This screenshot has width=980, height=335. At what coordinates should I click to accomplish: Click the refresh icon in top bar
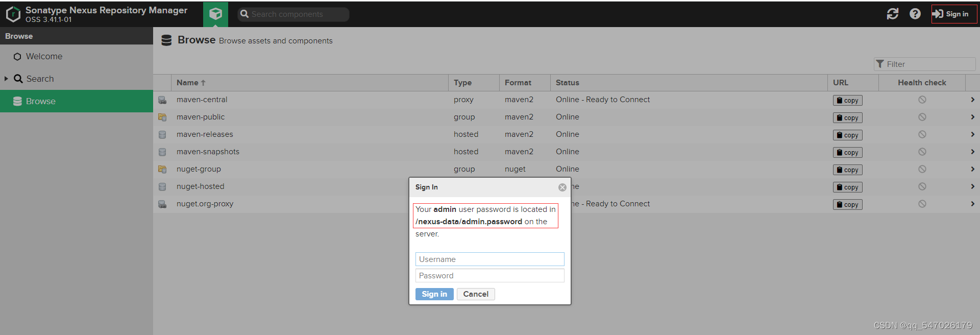pyautogui.click(x=893, y=14)
